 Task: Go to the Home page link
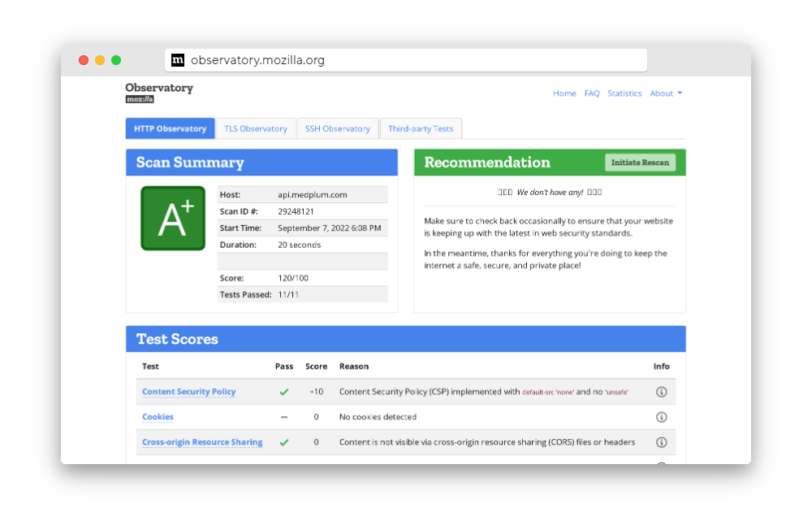click(x=564, y=93)
